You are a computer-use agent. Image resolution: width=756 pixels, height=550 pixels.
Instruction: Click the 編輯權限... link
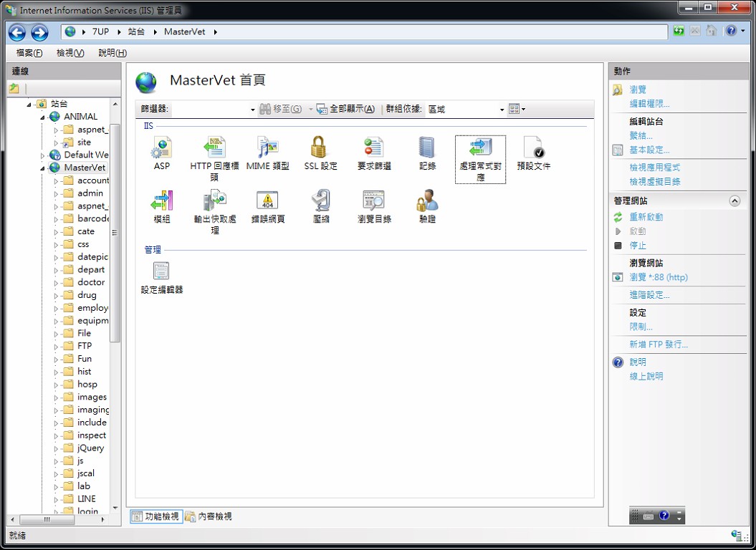pyautogui.click(x=649, y=104)
